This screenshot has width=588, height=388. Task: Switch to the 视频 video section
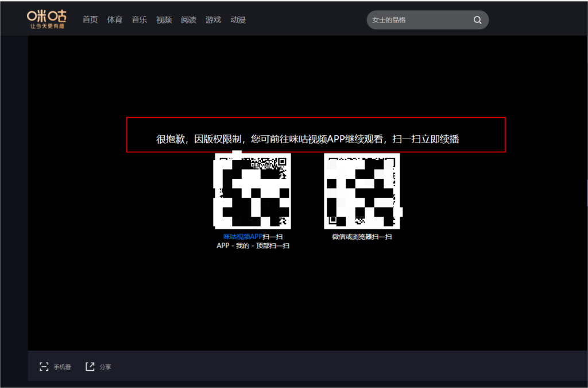coord(164,20)
